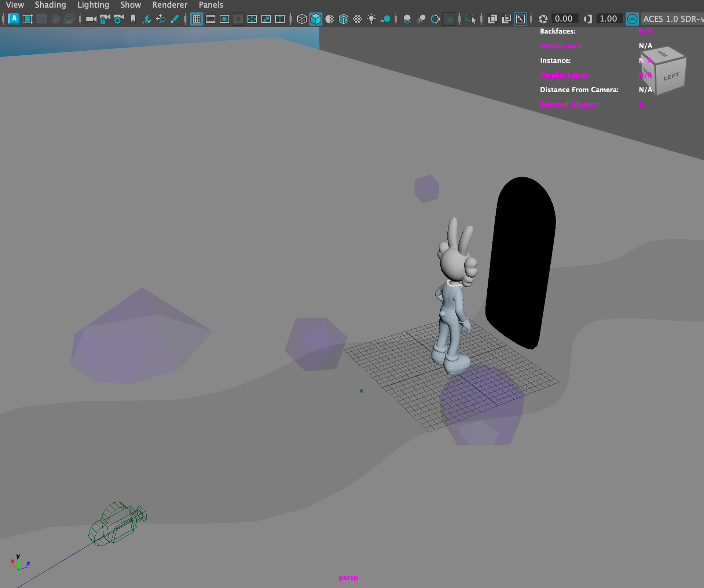This screenshot has width=704, height=588.
Task: Open camera attributes icon
Action: (118, 19)
